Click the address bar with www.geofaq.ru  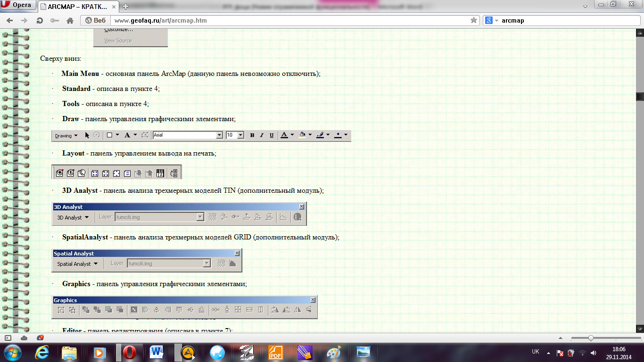pos(290,20)
